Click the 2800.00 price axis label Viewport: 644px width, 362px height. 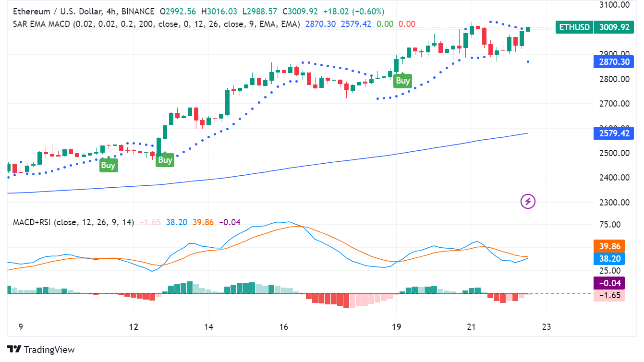[614, 79]
